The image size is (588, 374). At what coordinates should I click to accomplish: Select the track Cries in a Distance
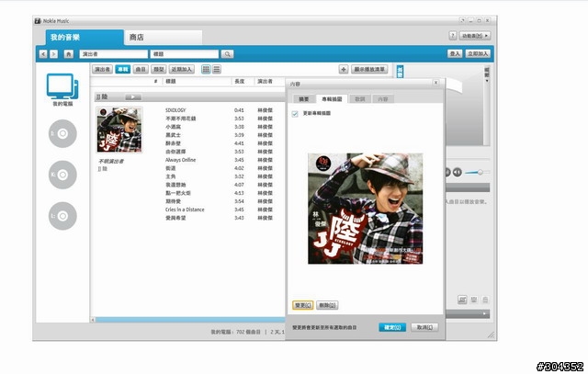(185, 210)
